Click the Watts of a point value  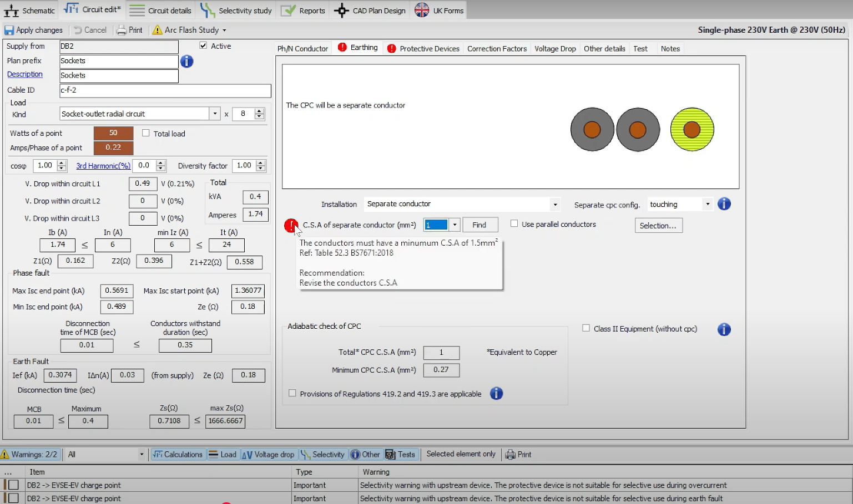pos(113,133)
